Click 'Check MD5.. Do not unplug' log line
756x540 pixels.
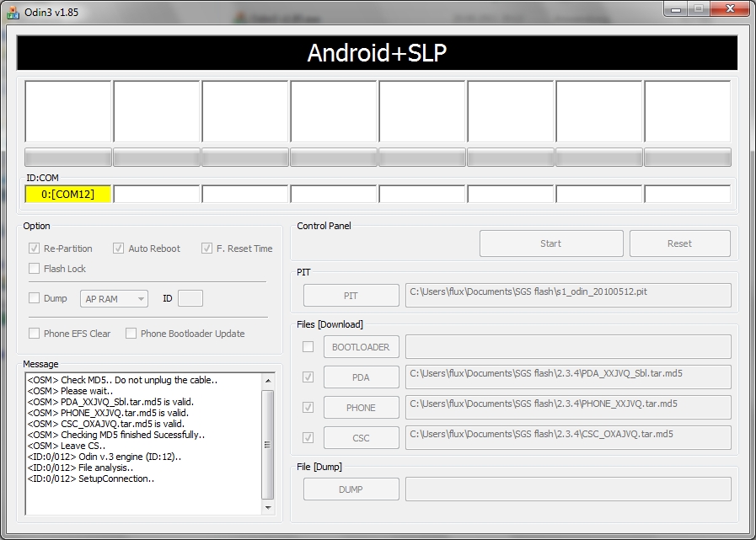pos(122,380)
